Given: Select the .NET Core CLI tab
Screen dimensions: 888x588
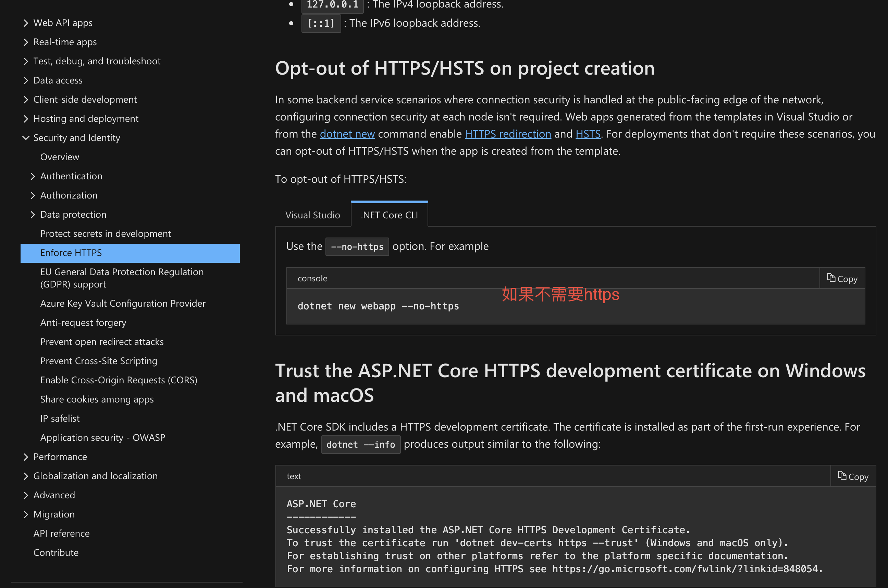Looking at the screenshot, I should (389, 215).
